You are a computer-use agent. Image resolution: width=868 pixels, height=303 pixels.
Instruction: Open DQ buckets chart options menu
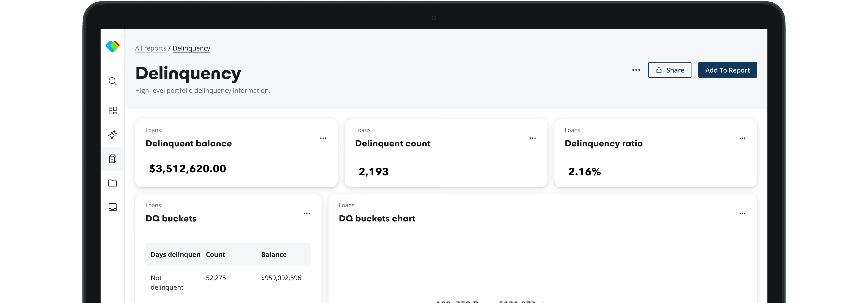point(742,213)
